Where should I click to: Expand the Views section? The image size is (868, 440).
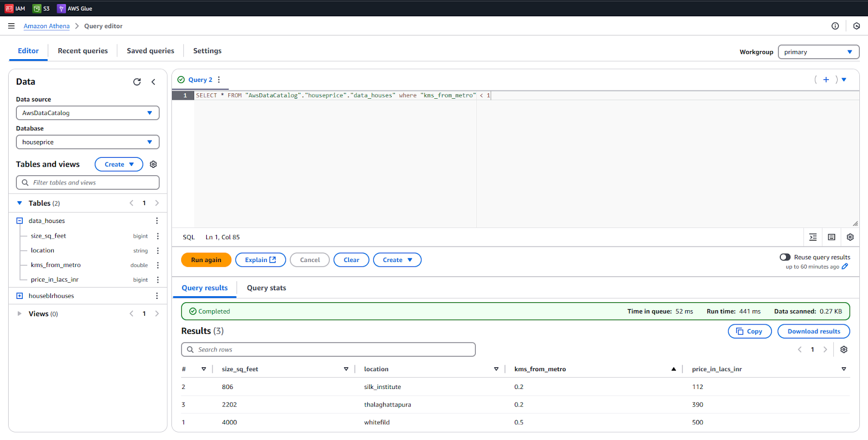click(20, 314)
